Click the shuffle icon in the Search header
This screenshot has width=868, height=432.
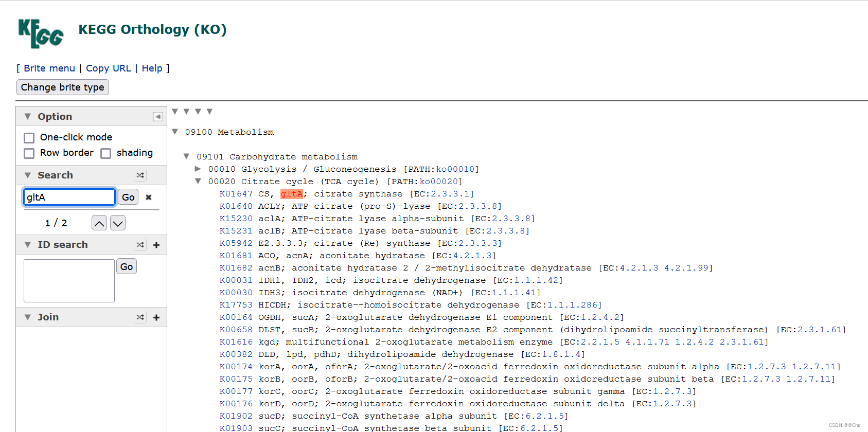pos(140,175)
